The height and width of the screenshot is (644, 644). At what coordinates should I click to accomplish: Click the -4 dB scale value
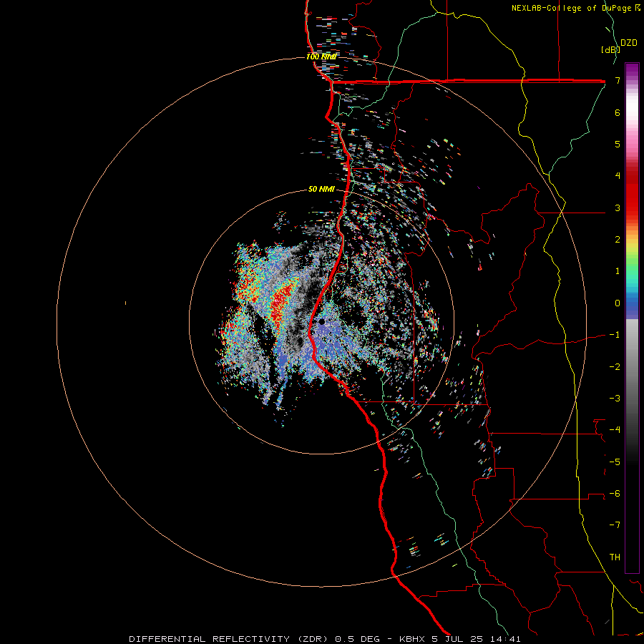(615, 430)
